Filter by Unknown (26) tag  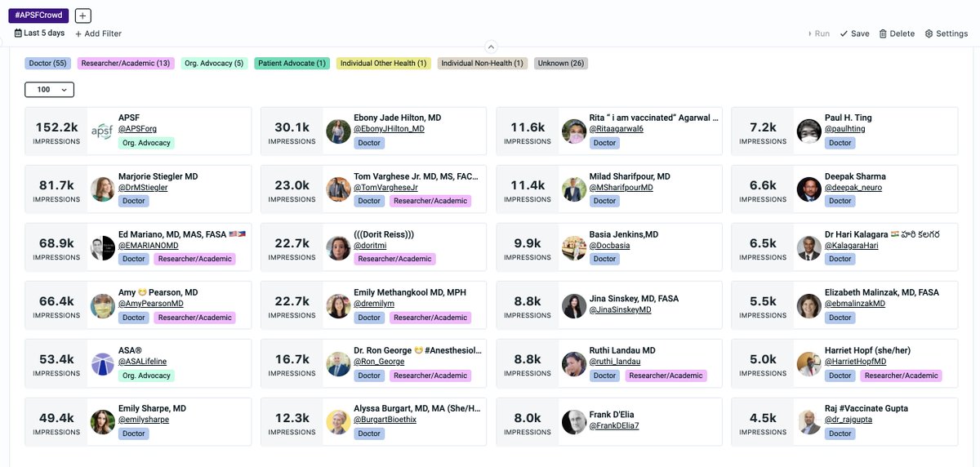click(x=561, y=63)
